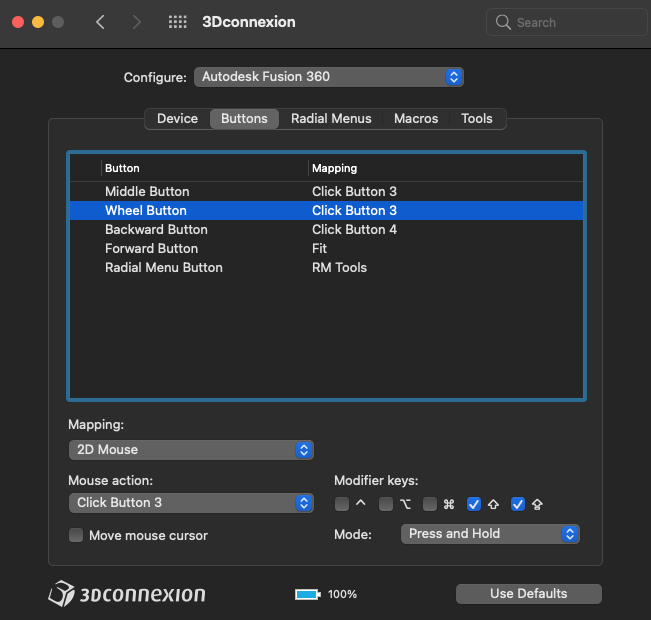Image resolution: width=651 pixels, height=620 pixels.
Task: Open the Configure application dropdown
Action: [328, 77]
